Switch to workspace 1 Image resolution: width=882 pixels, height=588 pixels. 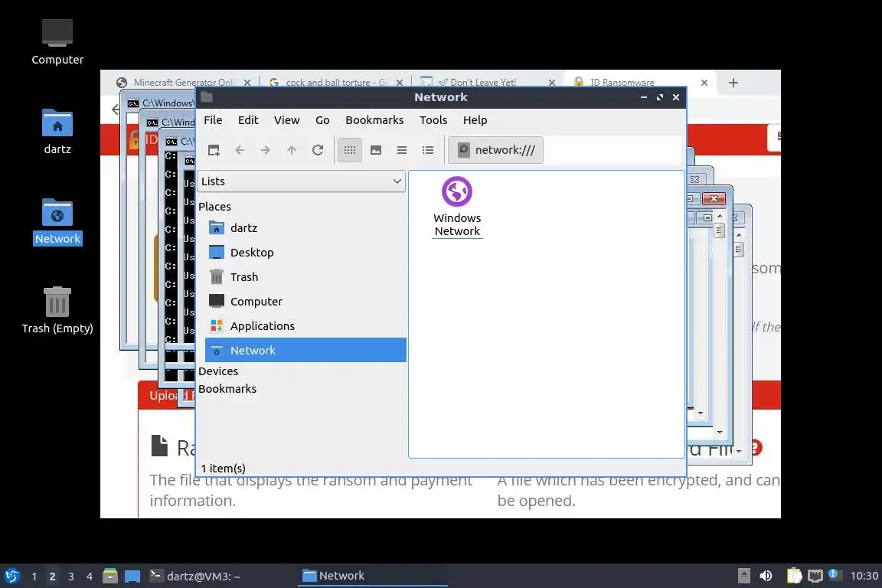point(34,577)
